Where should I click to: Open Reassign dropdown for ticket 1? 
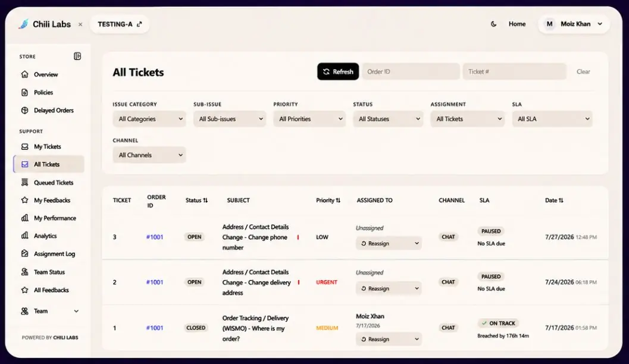(389, 339)
